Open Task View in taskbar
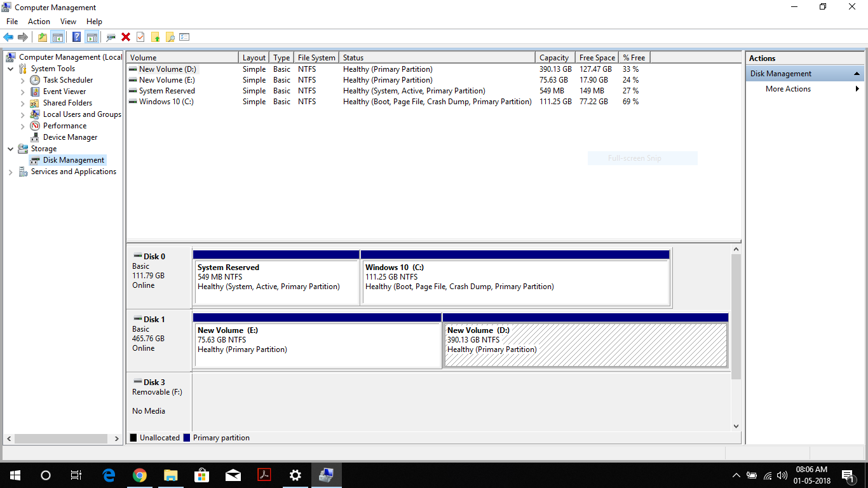This screenshot has height=488, width=868. pyautogui.click(x=76, y=475)
